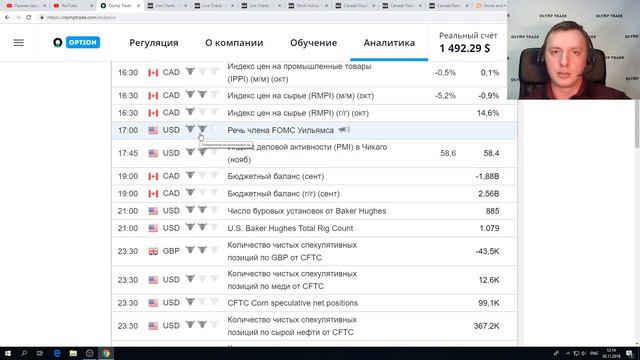Click first bull icon in RMPI (г/г) row
Screen dimensions: 640x360
190,111
